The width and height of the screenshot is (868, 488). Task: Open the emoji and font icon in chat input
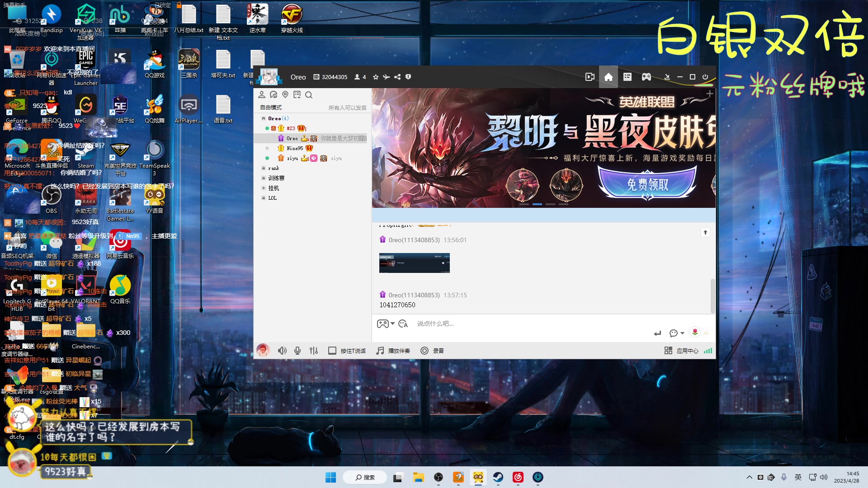click(403, 324)
